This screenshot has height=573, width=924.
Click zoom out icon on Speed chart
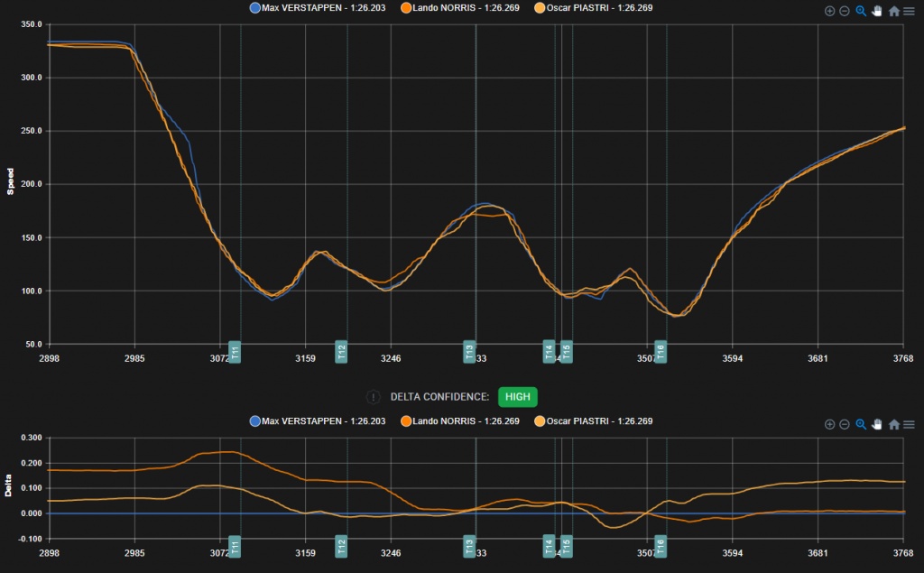pos(845,11)
